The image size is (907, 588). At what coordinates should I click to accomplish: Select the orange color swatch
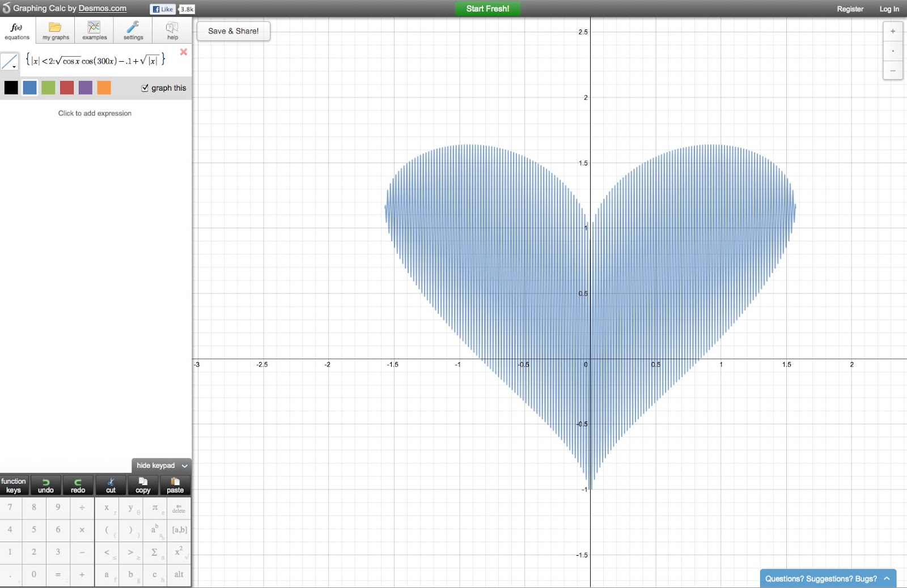[104, 87]
